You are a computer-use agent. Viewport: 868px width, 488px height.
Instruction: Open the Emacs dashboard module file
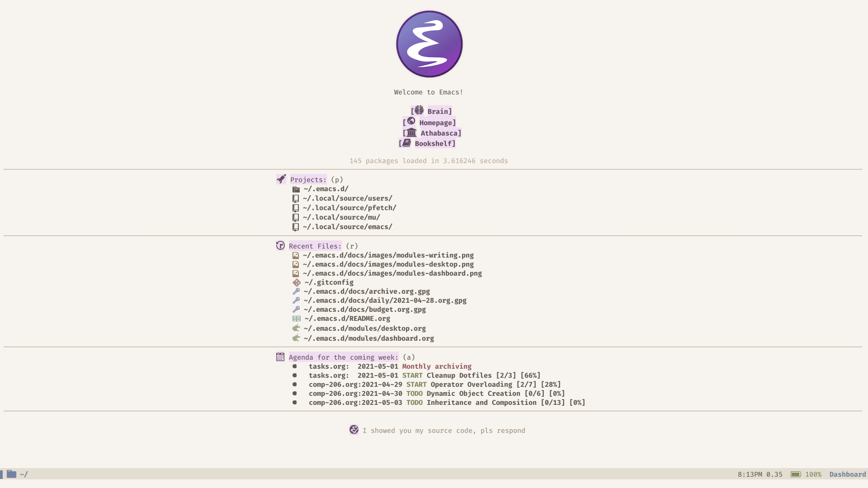click(x=368, y=338)
